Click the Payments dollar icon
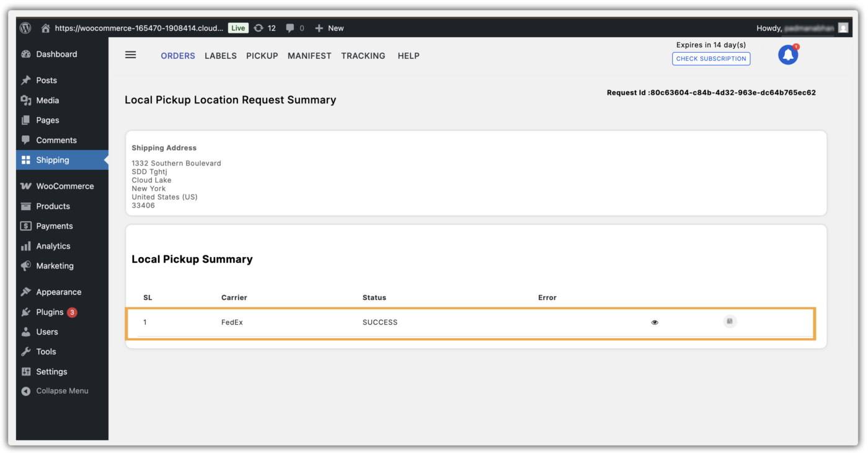Viewport: 868px width, 453px height. point(26,226)
